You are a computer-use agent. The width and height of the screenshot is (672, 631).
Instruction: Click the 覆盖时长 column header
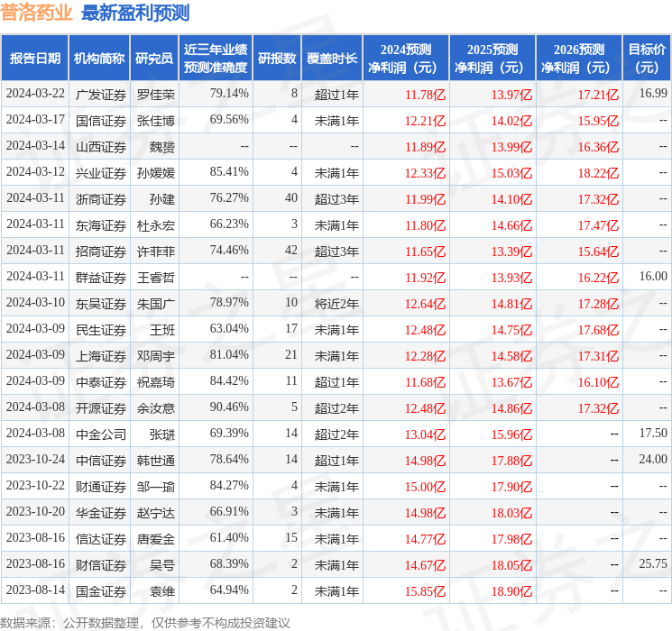coord(332,59)
